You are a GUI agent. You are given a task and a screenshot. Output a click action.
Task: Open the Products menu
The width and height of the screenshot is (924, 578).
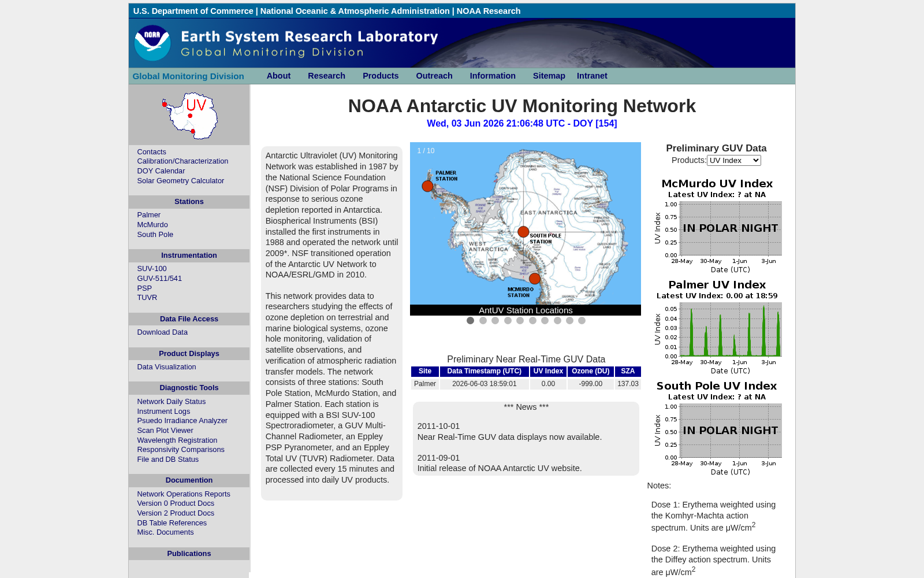(x=381, y=76)
